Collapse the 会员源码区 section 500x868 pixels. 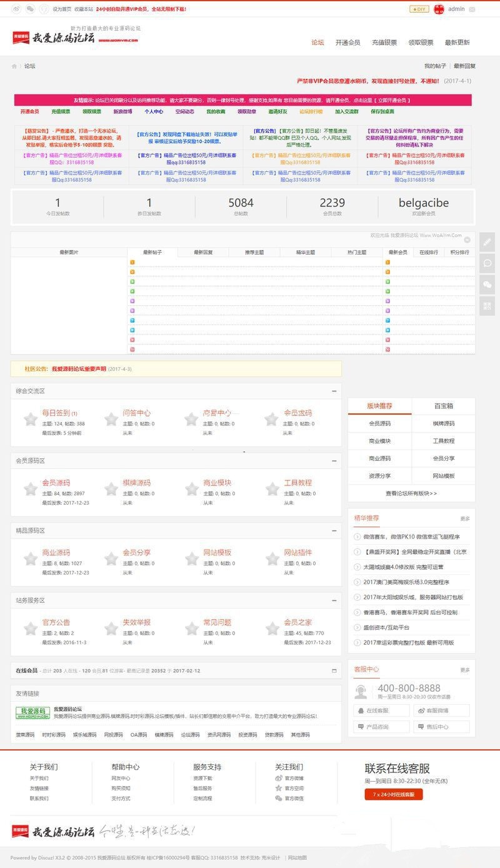(x=334, y=461)
